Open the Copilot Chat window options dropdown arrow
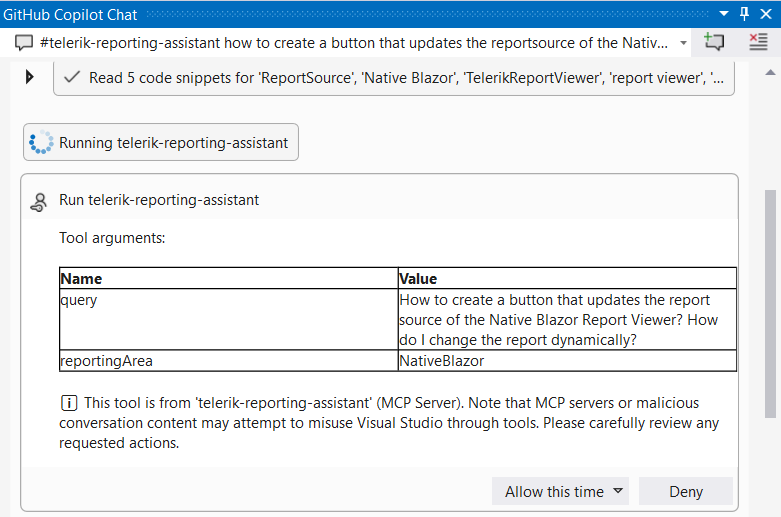The width and height of the screenshot is (781, 517). (x=724, y=14)
